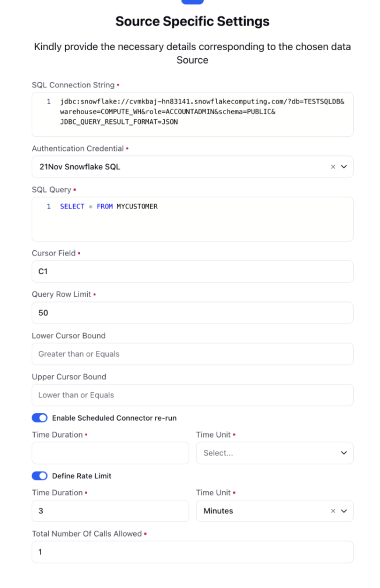Click the empty scheduled re-run Time Duration field
This screenshot has height=588, width=380.
tap(110, 453)
